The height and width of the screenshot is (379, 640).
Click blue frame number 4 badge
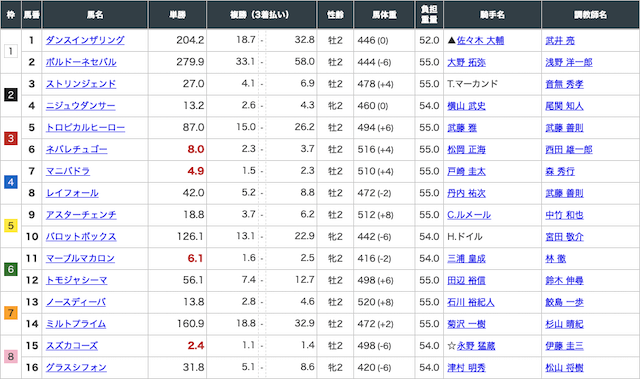[x=11, y=182]
